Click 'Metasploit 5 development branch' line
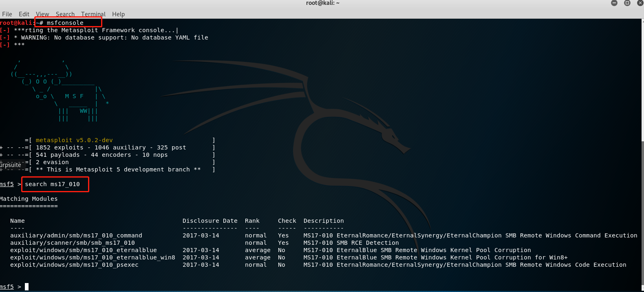 point(118,169)
